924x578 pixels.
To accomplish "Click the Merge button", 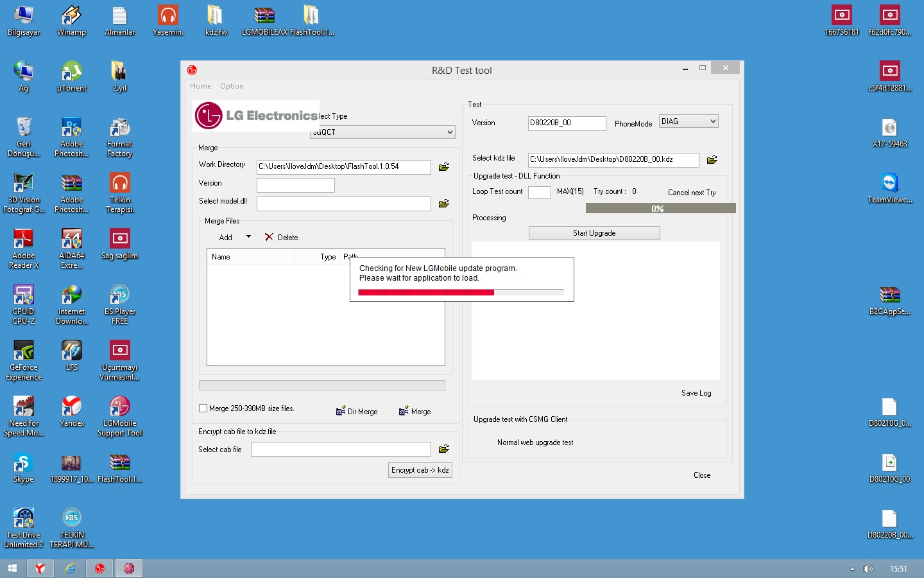I will point(415,411).
